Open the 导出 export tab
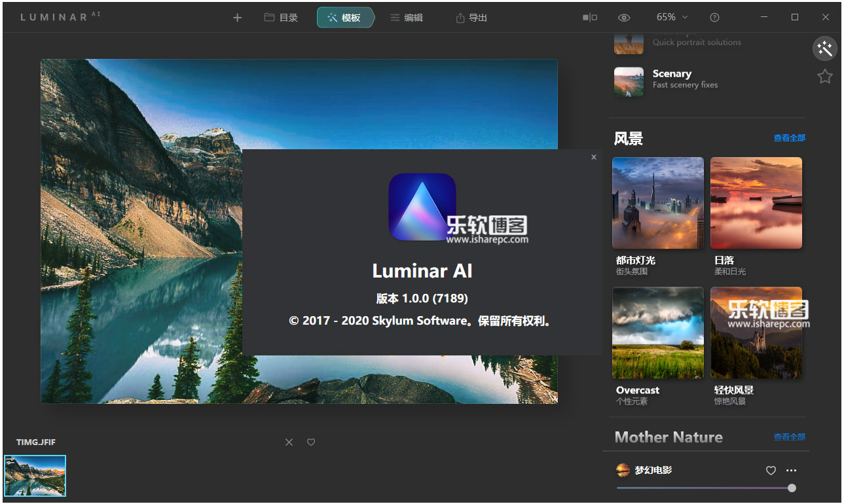 tap(471, 18)
